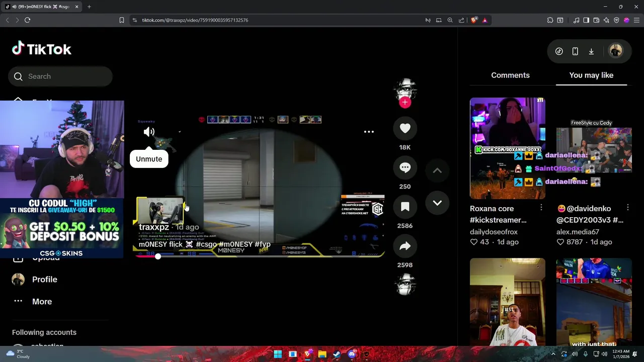Open alex.media67 author link

[x=578, y=232]
